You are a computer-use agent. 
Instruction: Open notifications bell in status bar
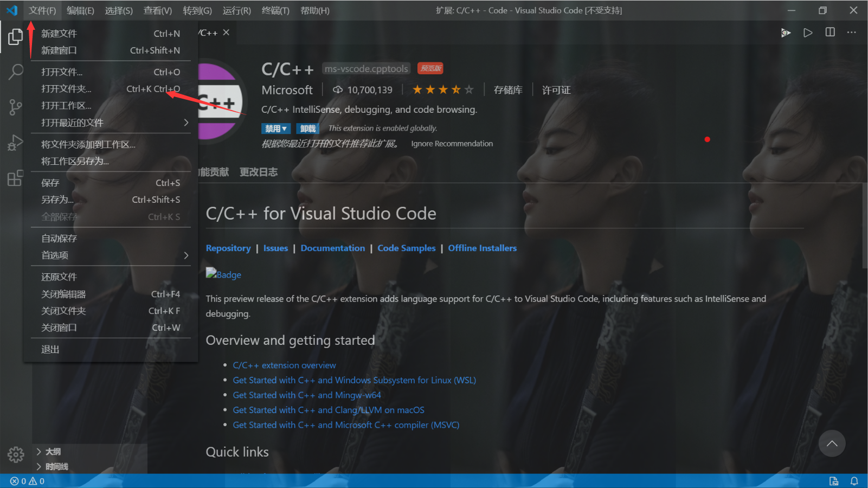tap(854, 481)
